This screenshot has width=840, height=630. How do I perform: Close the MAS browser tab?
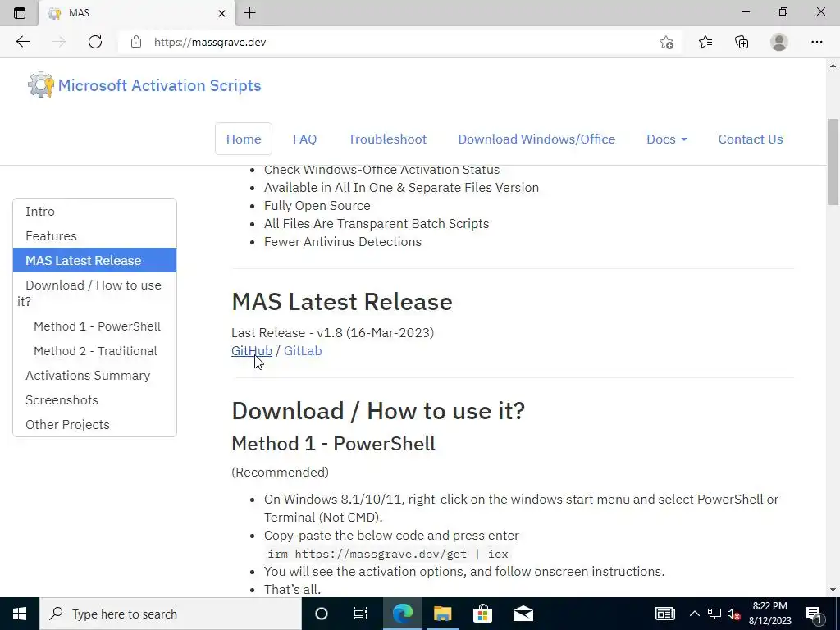click(x=221, y=13)
